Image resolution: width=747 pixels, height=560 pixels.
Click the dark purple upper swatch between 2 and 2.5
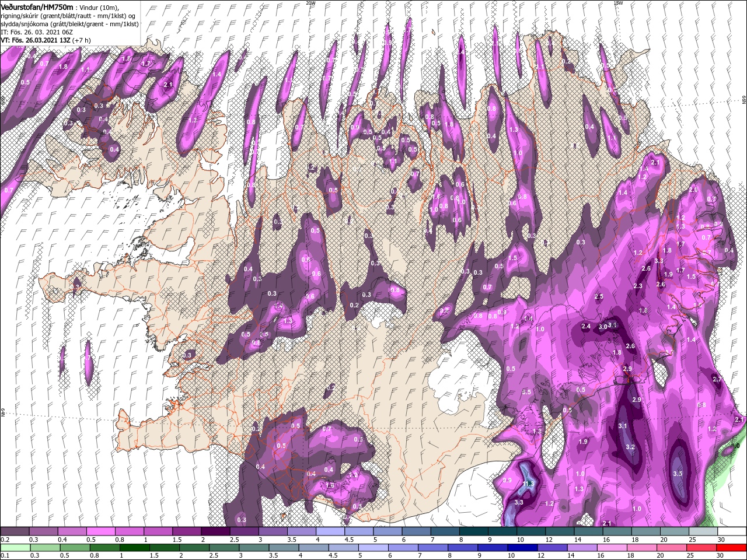(x=215, y=531)
